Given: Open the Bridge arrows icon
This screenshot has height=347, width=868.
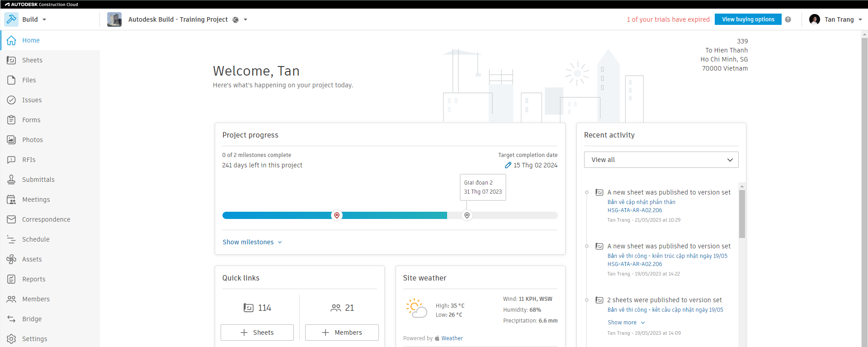Looking at the screenshot, I should click(x=11, y=319).
